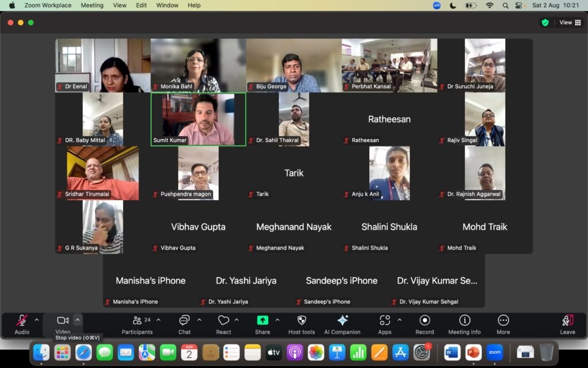Open the Chat window
This screenshot has height=368, width=588.
click(x=184, y=325)
